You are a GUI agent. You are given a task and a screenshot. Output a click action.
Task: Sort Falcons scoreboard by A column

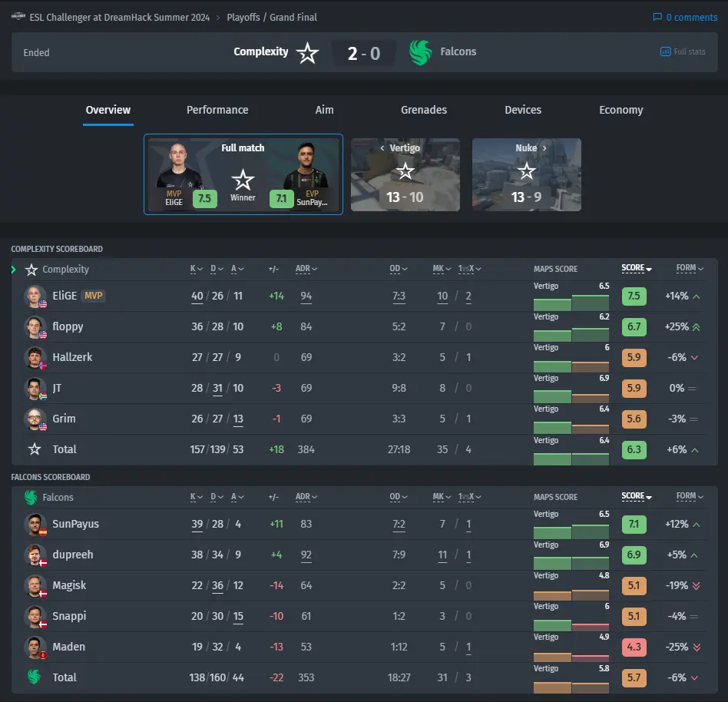pyautogui.click(x=237, y=497)
